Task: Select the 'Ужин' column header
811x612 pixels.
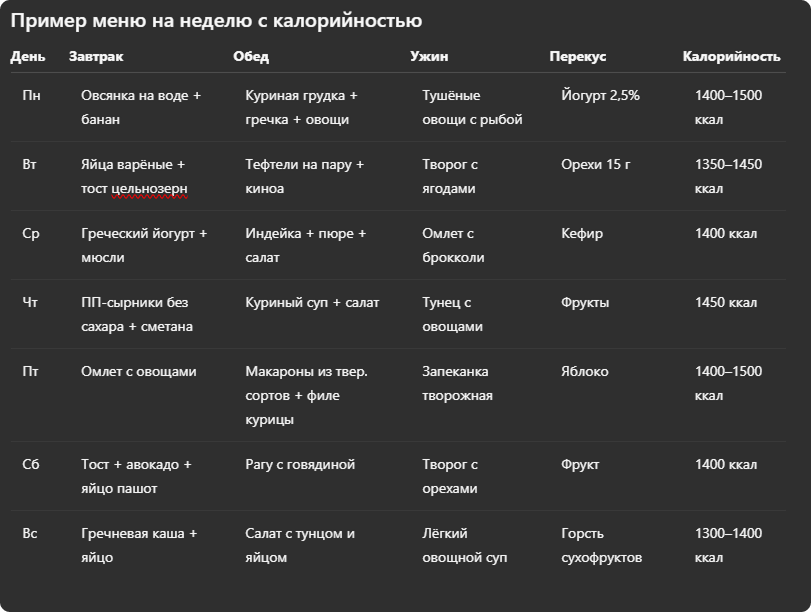Action: click(429, 56)
